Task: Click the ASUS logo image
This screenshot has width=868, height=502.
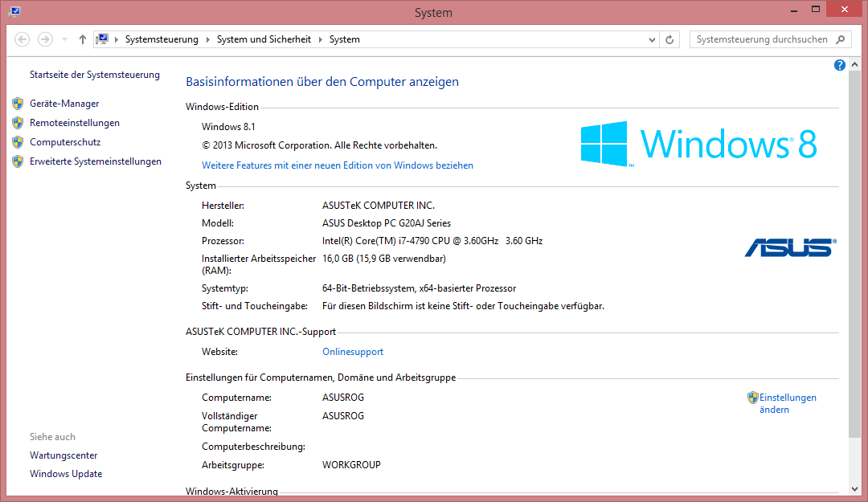Action: pyautogui.click(x=791, y=247)
